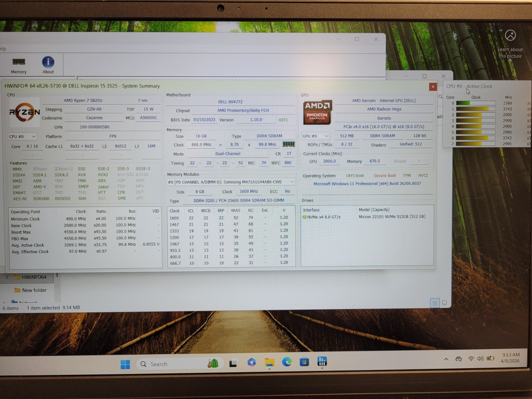Screen dimensions: 532x399
Task: Click the memory module chip icon
Action: 288,144
